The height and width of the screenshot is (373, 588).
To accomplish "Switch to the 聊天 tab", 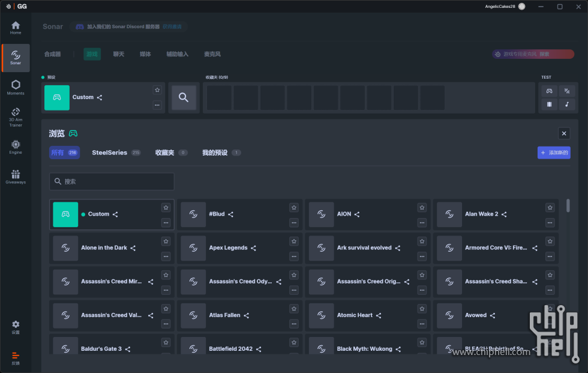I will 119,54.
